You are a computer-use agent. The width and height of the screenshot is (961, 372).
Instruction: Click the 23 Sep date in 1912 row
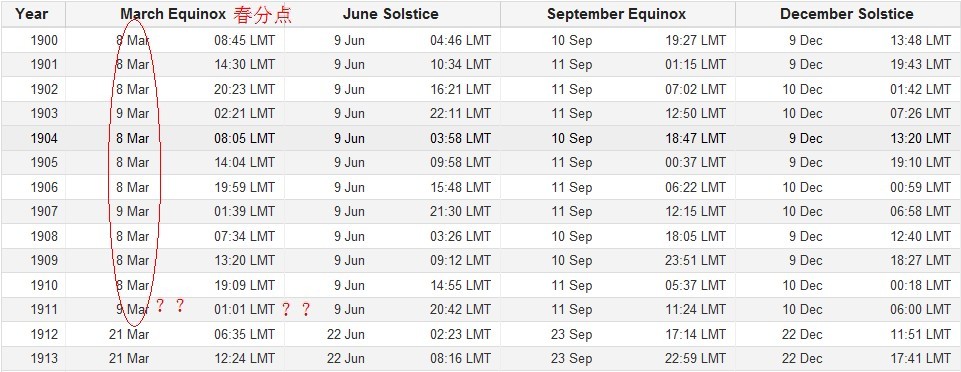(572, 335)
